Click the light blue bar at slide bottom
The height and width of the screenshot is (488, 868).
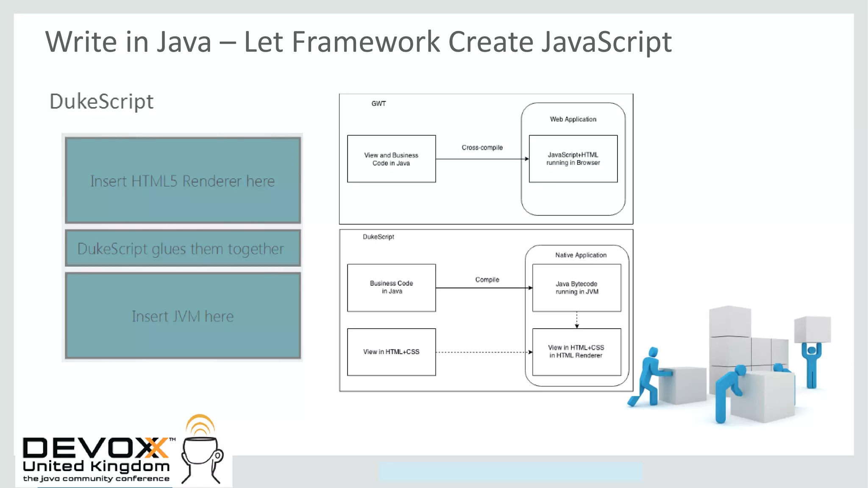pos(510,471)
